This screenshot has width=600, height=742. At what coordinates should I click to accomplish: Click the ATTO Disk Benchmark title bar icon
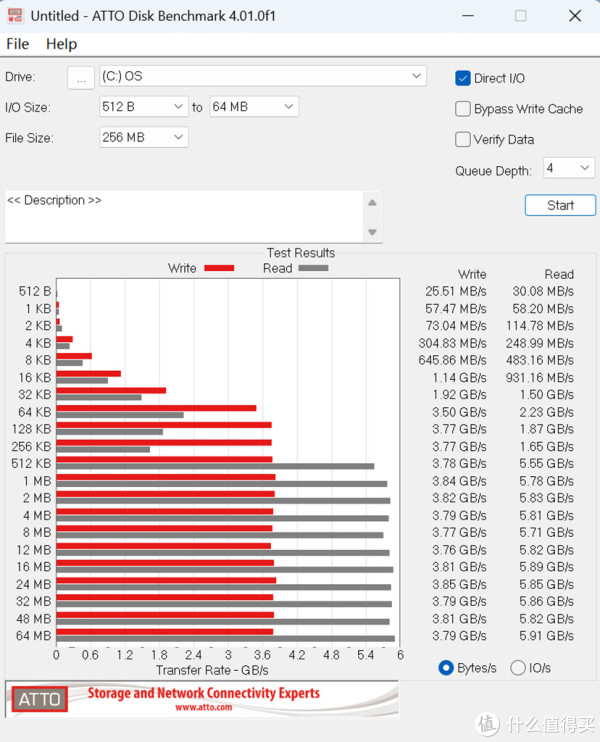click(x=14, y=16)
